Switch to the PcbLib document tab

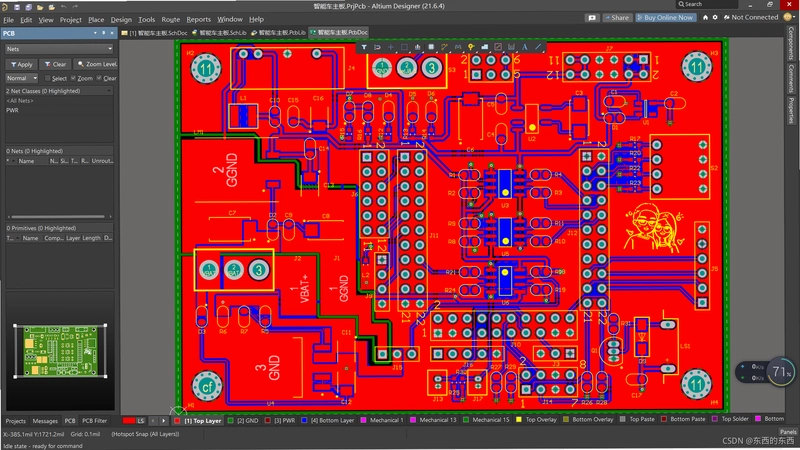[x=279, y=33]
